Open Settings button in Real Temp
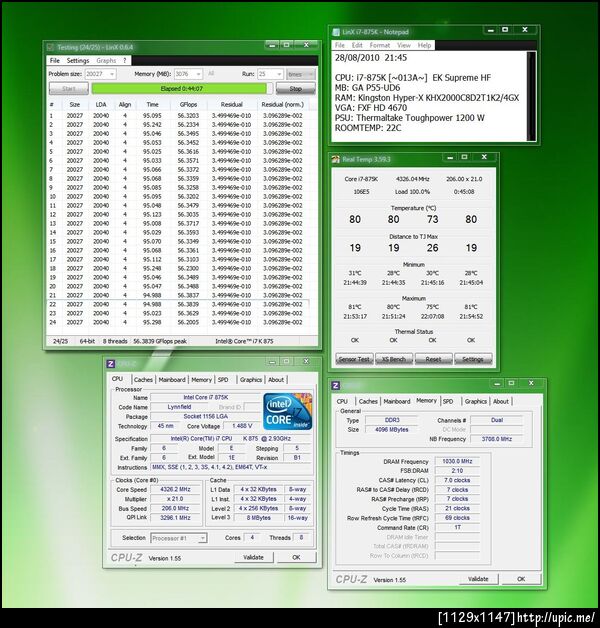 (473, 359)
